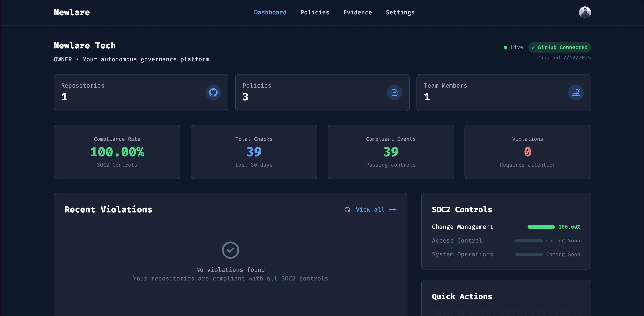
Task: Switch to the Policies nav tab
Action: tap(315, 12)
